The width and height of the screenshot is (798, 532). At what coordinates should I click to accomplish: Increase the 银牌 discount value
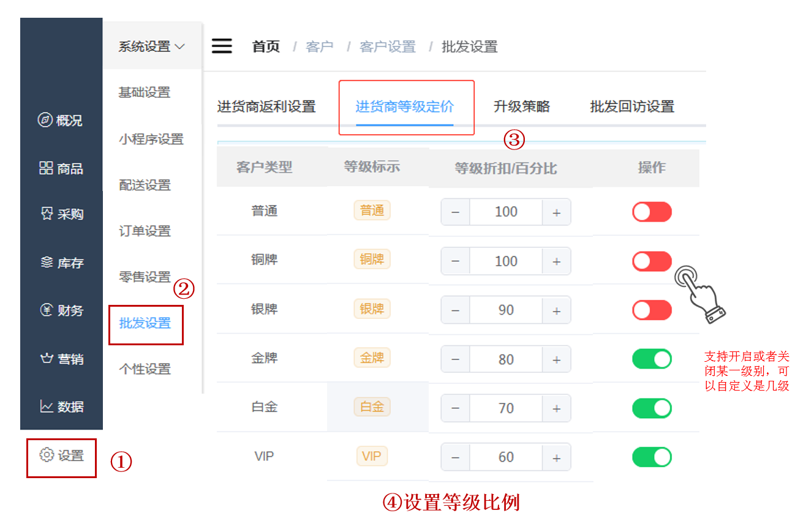[x=556, y=310]
